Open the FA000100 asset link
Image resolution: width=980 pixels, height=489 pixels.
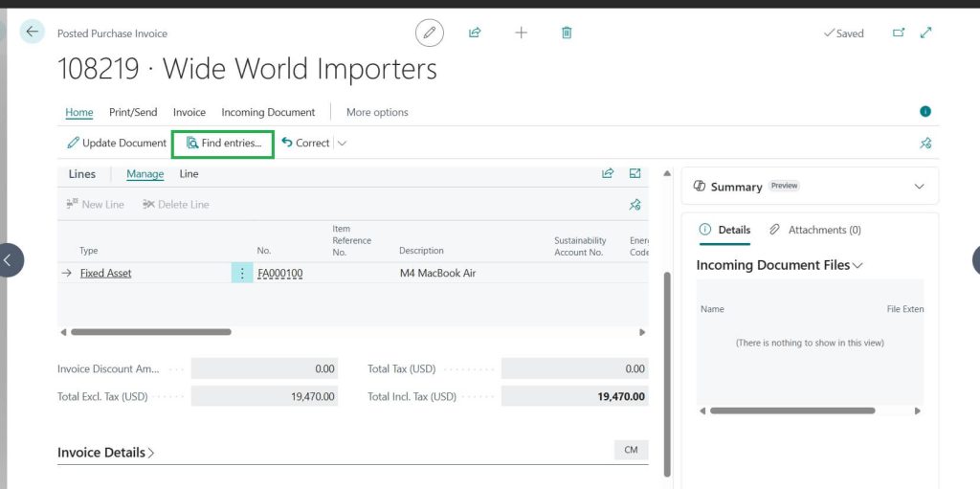tap(279, 274)
